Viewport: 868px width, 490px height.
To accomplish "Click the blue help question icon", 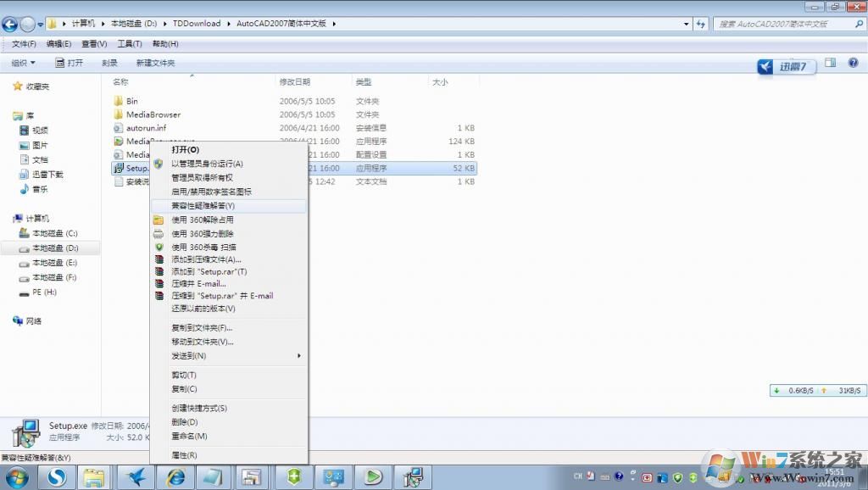I will point(853,63).
